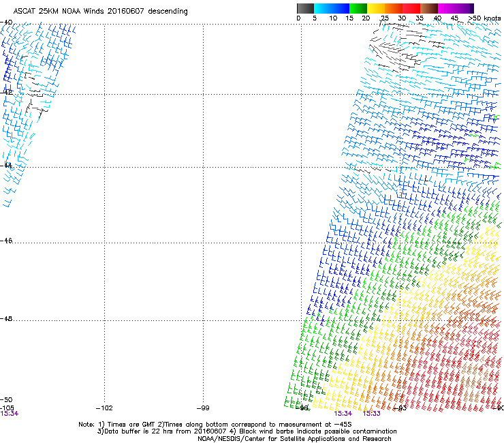Click the '-102' longitude axis label
The height and width of the screenshot is (443, 504).
click(x=104, y=408)
